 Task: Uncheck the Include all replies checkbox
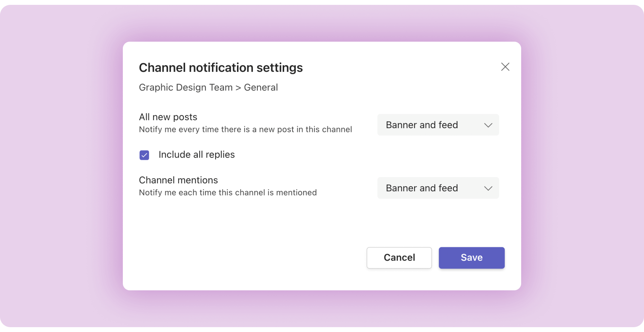point(144,155)
